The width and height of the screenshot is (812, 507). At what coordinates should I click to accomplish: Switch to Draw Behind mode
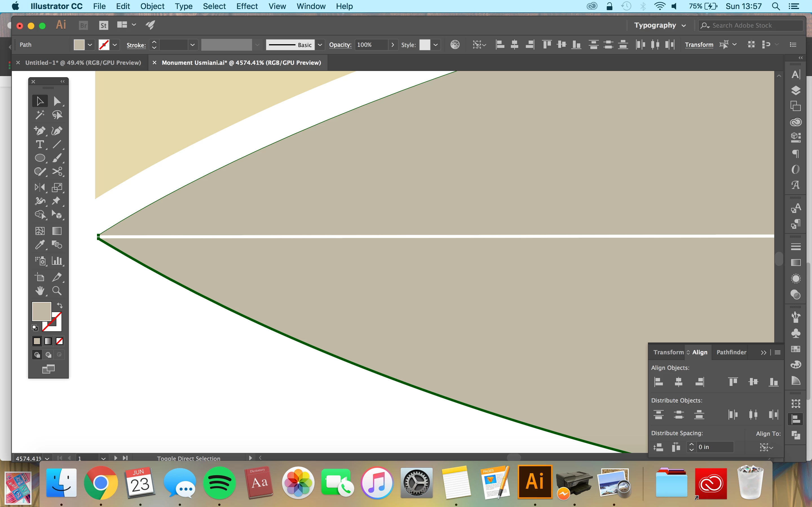coord(48,355)
